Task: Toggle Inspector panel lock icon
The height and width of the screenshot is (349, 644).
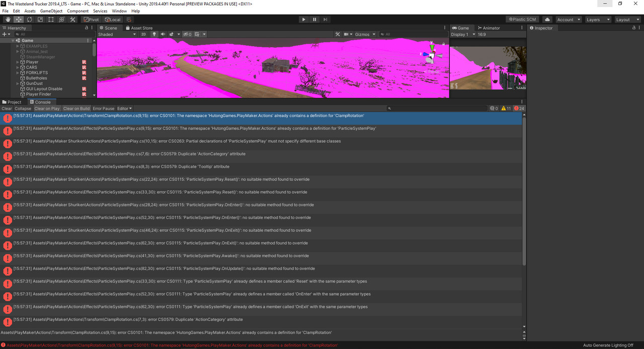Action: pos(634,28)
